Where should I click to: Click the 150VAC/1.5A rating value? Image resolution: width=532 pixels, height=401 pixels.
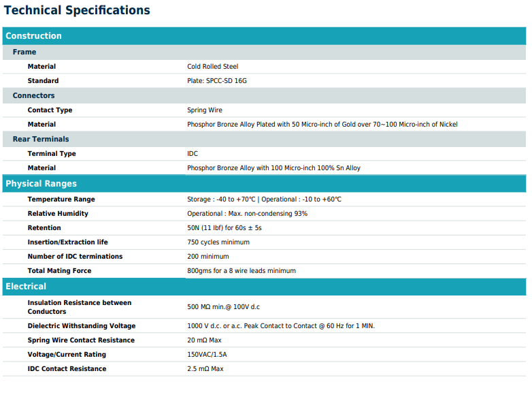(207, 355)
